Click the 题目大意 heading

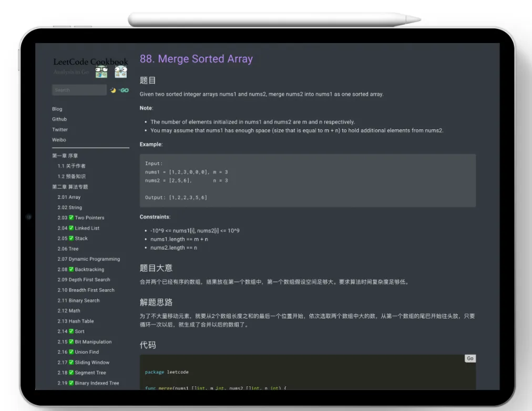156,268
